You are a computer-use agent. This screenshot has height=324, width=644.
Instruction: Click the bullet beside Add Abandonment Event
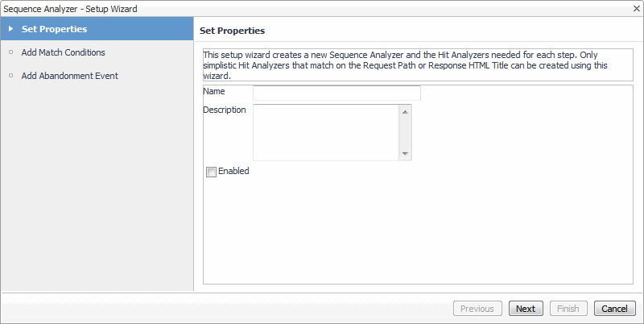click(10, 77)
